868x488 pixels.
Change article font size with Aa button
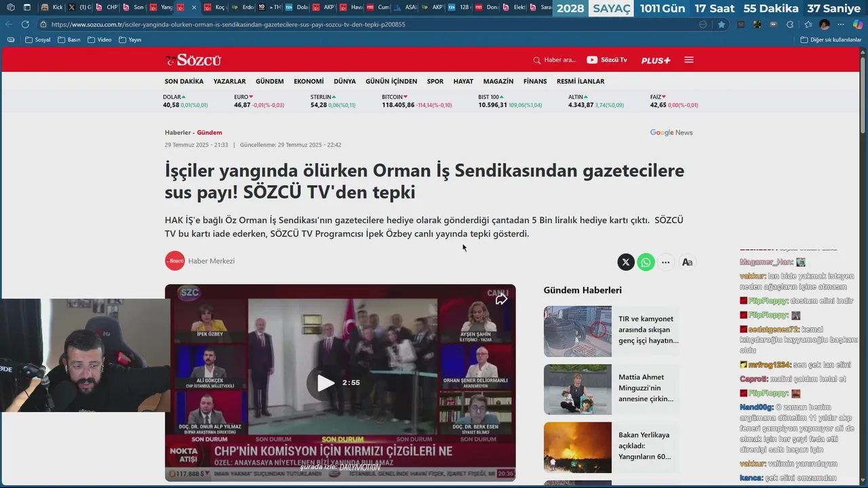[x=687, y=262]
